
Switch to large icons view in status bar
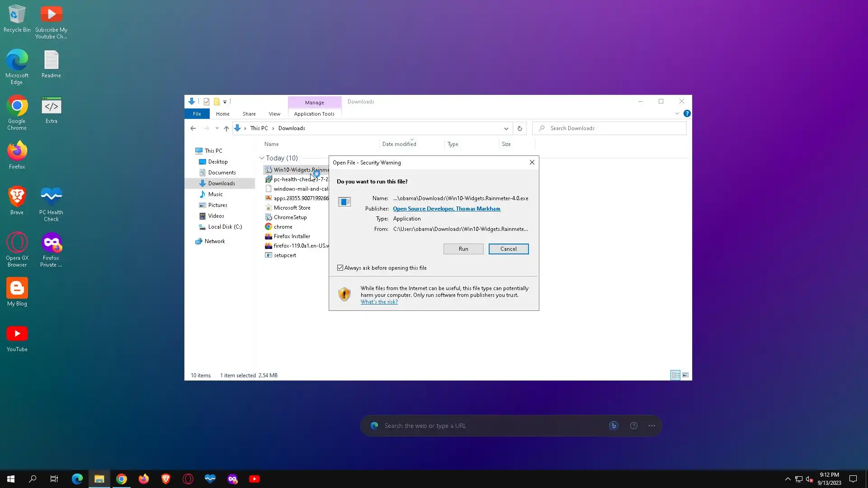coord(685,375)
